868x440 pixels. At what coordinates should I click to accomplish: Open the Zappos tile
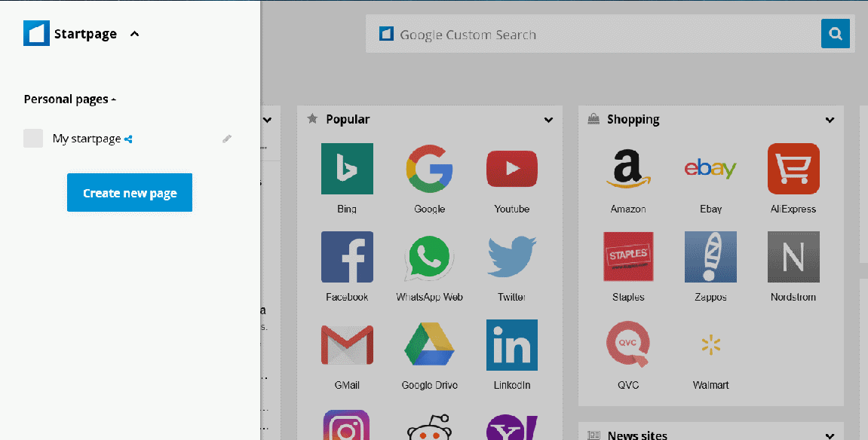click(710, 257)
